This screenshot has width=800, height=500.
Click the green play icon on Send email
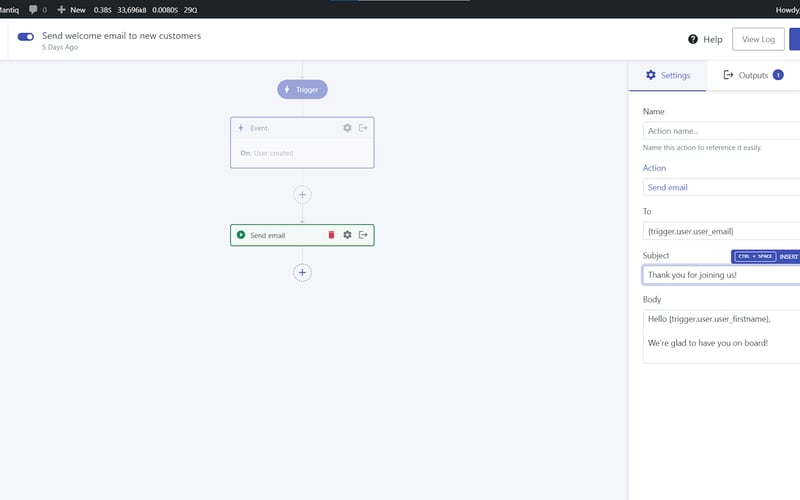241,235
